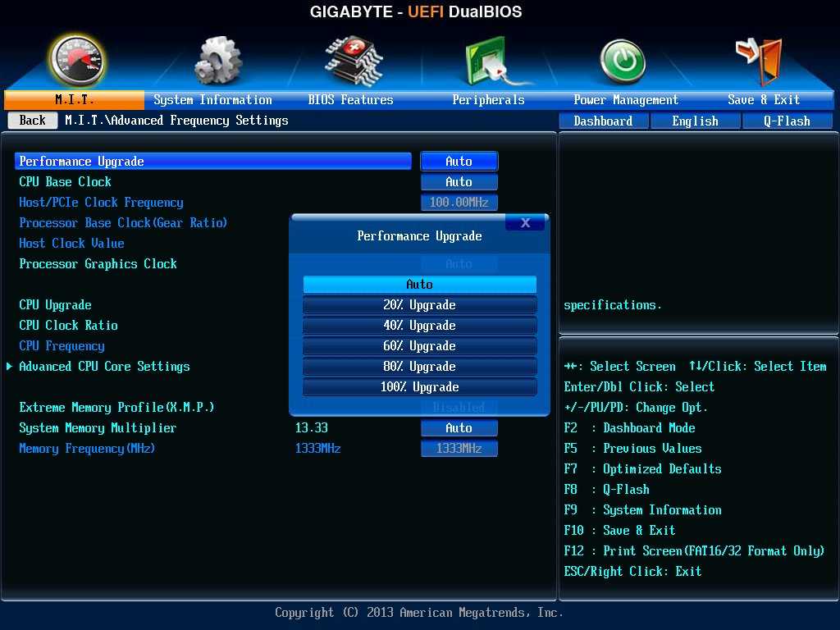The height and width of the screenshot is (630, 840).
Task: Click the BIOS Features chip icon
Action: point(353,59)
